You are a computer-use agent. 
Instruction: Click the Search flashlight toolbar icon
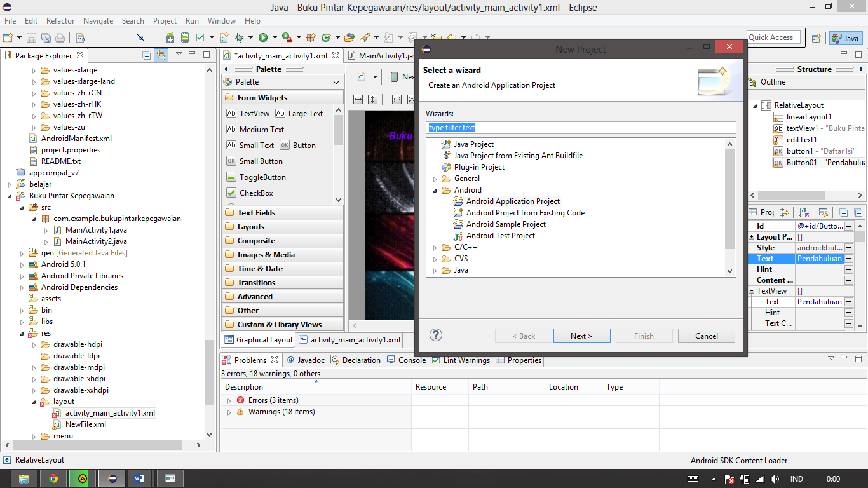point(365,38)
